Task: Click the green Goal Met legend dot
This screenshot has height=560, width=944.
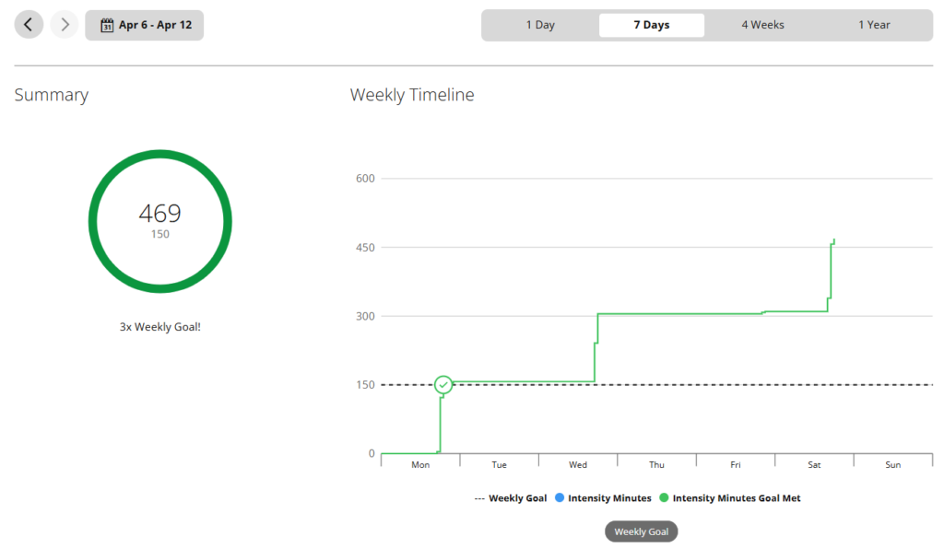Action: (664, 498)
